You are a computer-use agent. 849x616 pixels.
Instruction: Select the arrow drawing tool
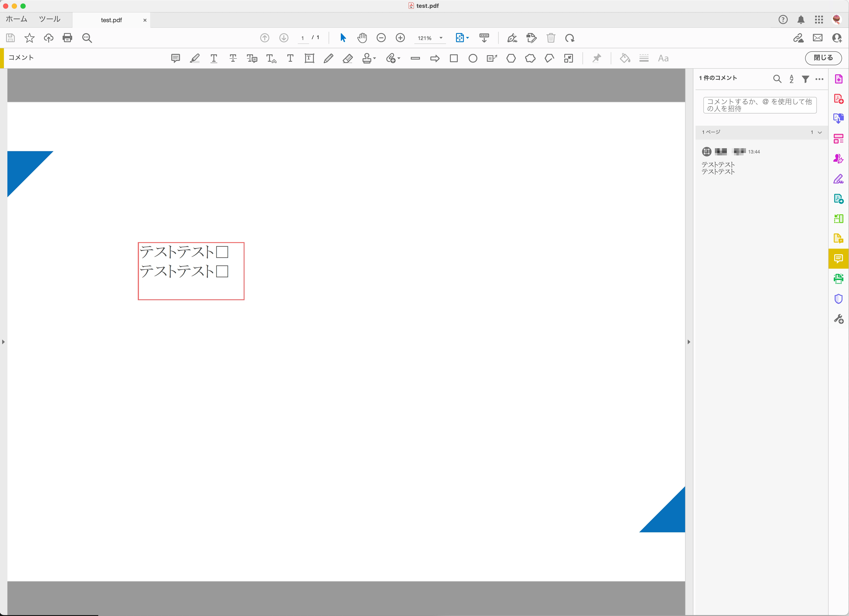[x=435, y=58]
